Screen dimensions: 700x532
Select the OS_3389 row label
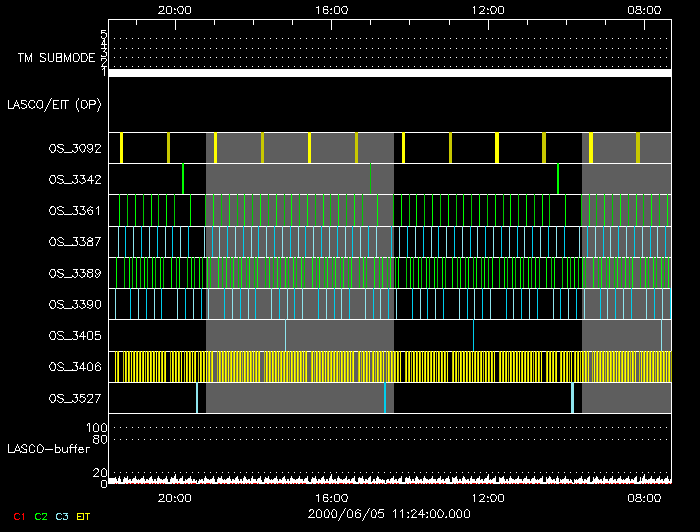[75, 273]
